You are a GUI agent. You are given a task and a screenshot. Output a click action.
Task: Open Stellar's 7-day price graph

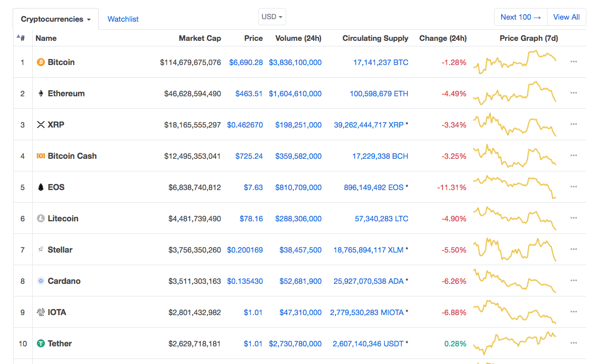(515, 250)
